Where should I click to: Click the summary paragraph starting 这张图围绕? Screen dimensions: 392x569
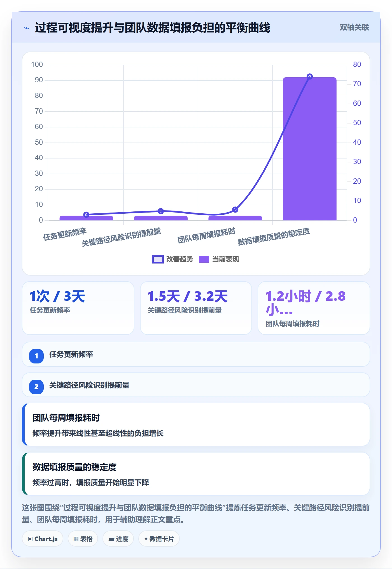(196, 514)
